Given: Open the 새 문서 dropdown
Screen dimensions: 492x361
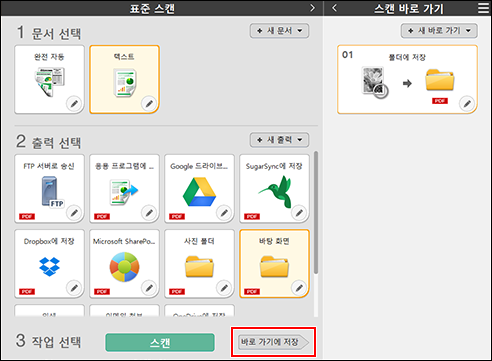Looking at the screenshot, I should pyautogui.click(x=279, y=31).
